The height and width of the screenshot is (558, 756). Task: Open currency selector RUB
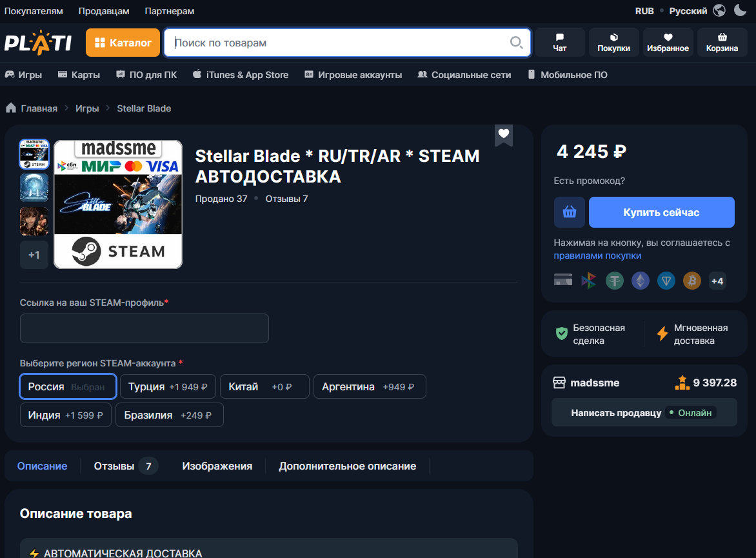click(x=644, y=10)
